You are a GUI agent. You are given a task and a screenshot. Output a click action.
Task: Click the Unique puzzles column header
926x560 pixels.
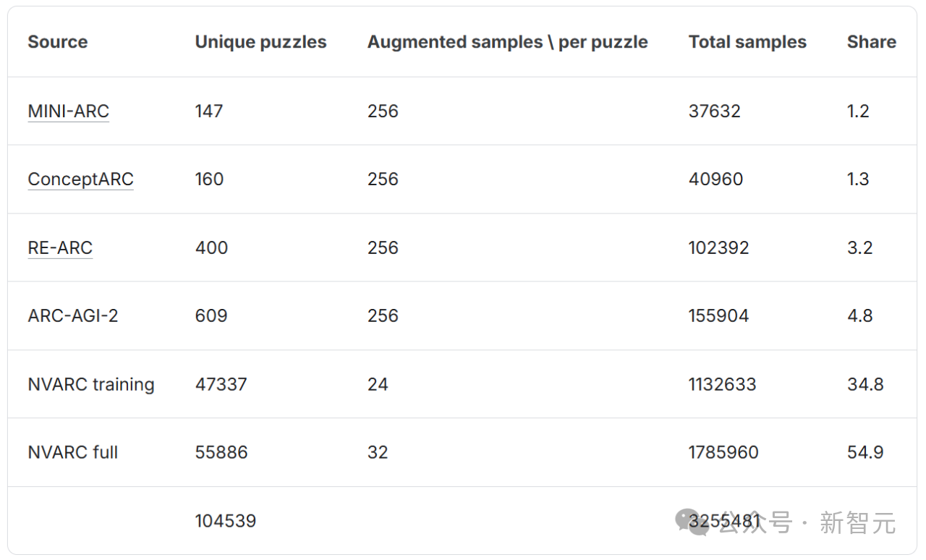coord(260,42)
